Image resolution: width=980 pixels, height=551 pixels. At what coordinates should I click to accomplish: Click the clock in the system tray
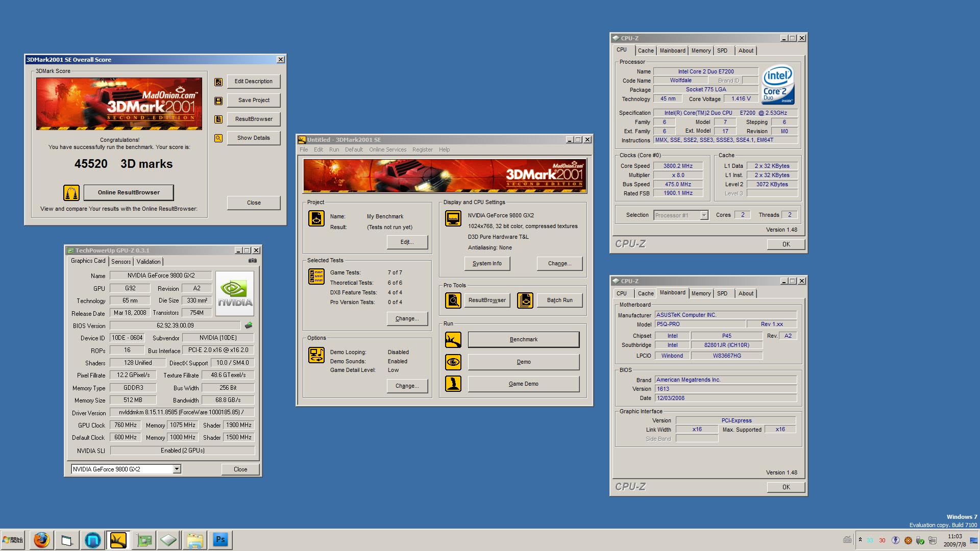(x=954, y=540)
